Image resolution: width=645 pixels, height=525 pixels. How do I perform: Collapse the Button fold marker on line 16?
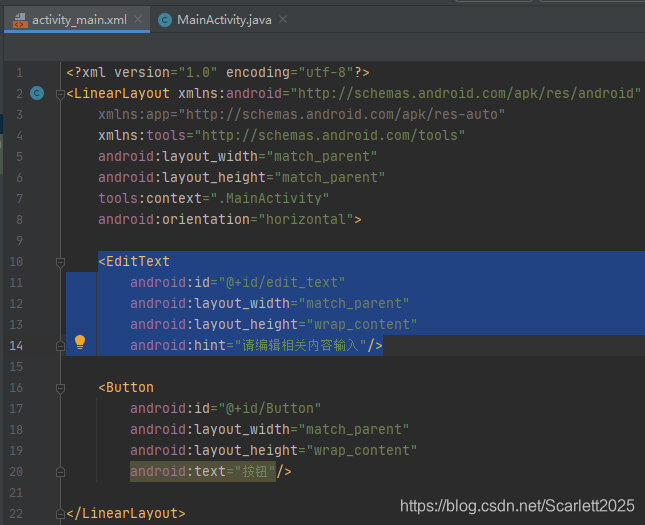pyautogui.click(x=60, y=388)
